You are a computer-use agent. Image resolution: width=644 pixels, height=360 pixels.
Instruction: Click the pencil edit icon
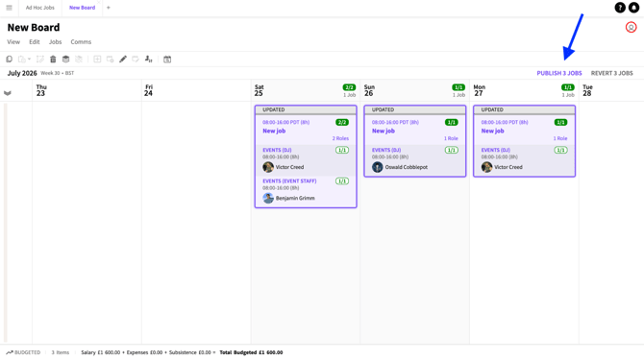pos(123,60)
